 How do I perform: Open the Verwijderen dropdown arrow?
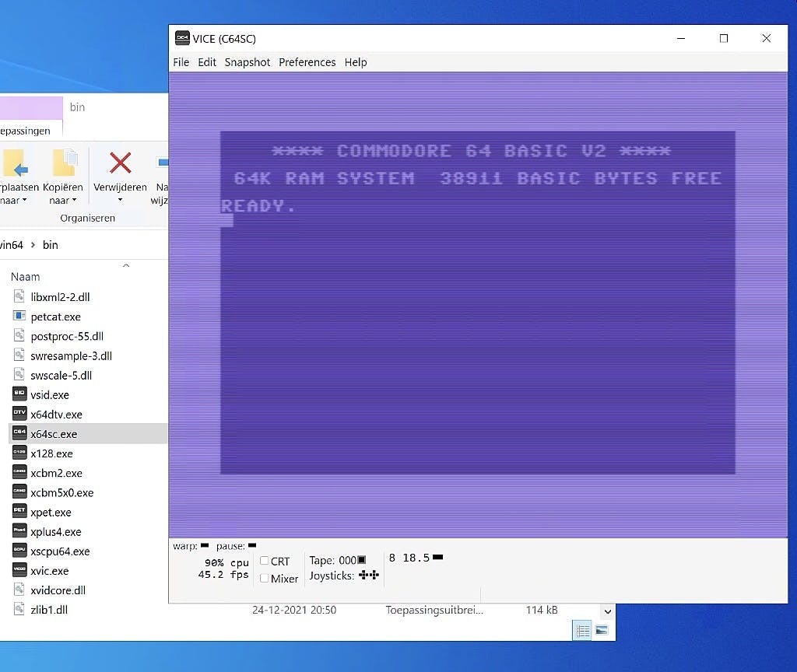click(x=120, y=200)
